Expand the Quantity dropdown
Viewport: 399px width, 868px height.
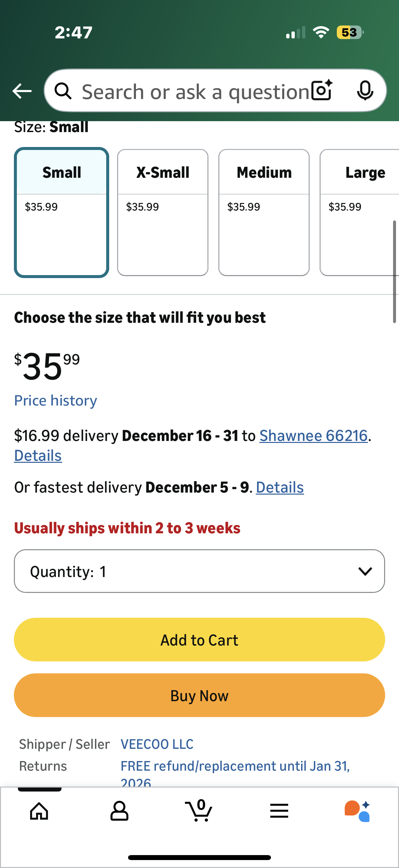point(199,571)
